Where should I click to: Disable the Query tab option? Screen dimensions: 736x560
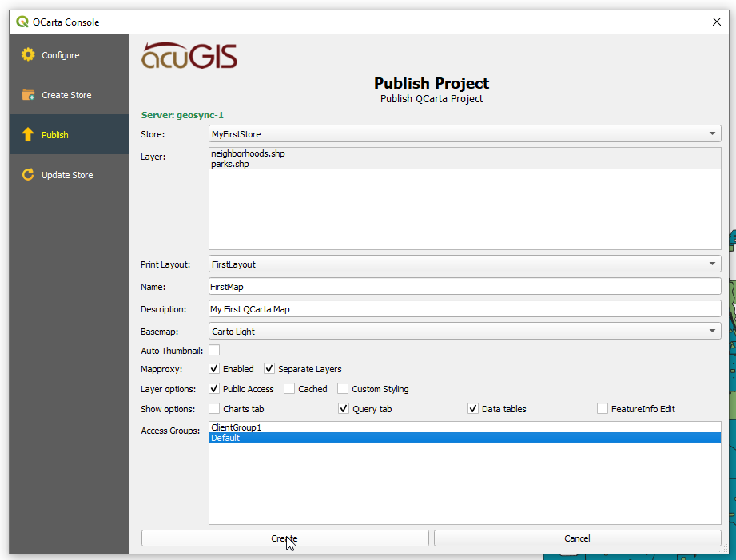click(344, 408)
